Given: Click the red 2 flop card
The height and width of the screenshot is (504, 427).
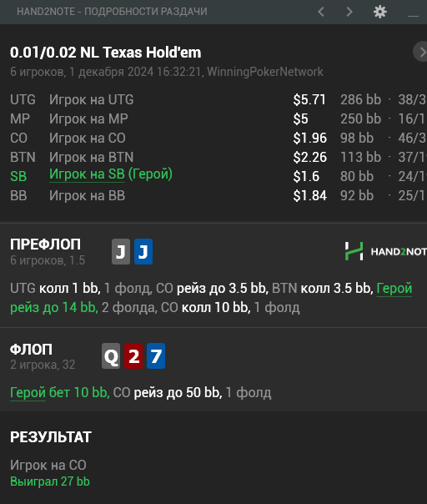Looking at the screenshot, I should tap(133, 355).
